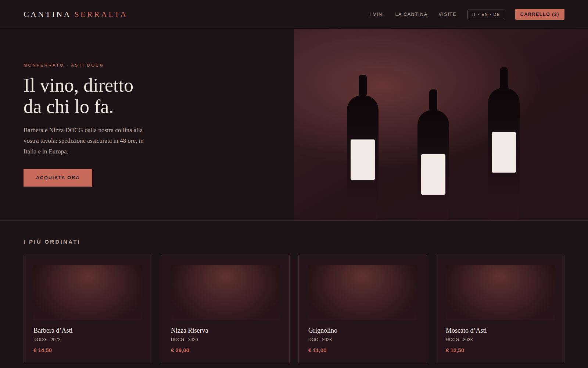Image resolution: width=588 pixels, height=368 pixels.
Task: Open the Moscato d'Asti product image
Action: pyautogui.click(x=500, y=293)
